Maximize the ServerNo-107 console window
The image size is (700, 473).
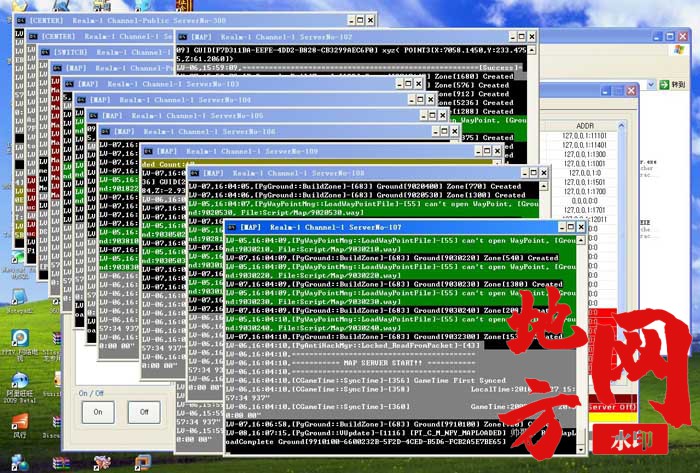pyautogui.click(x=571, y=227)
